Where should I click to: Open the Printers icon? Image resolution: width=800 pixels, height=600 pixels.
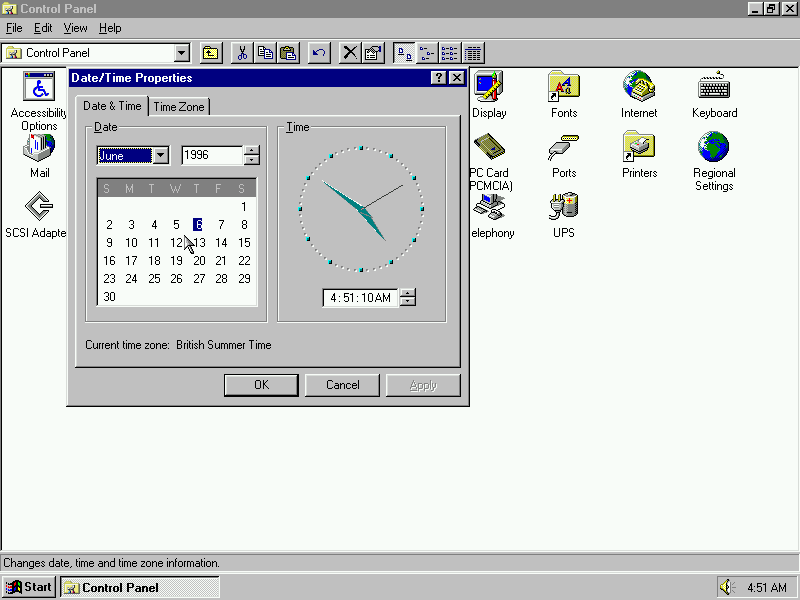639,148
